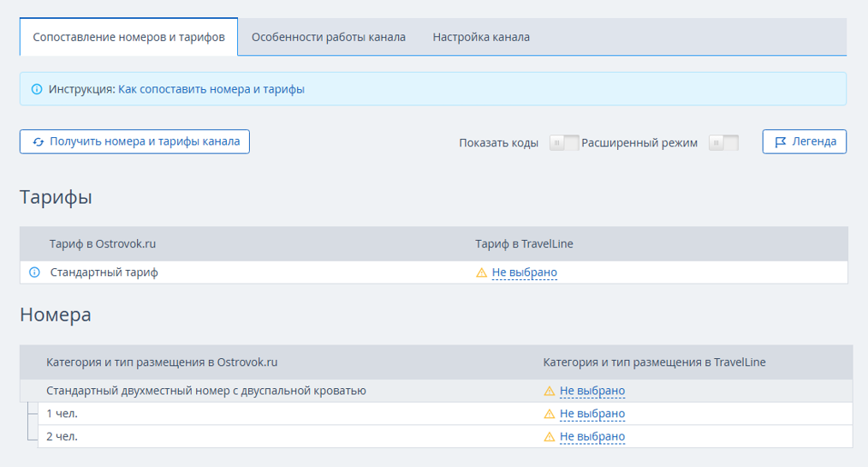Image resolution: width=868 pixels, height=467 pixels.
Task: Open Не выбрано selector for the double room category
Action: pos(592,392)
